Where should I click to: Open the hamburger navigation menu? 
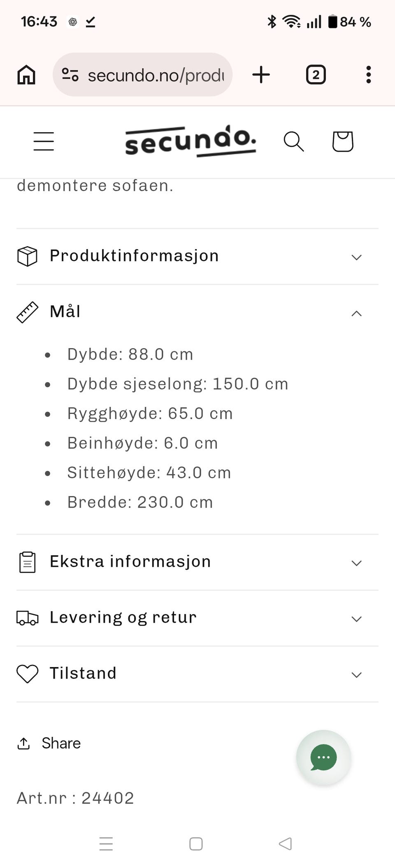tap(44, 141)
